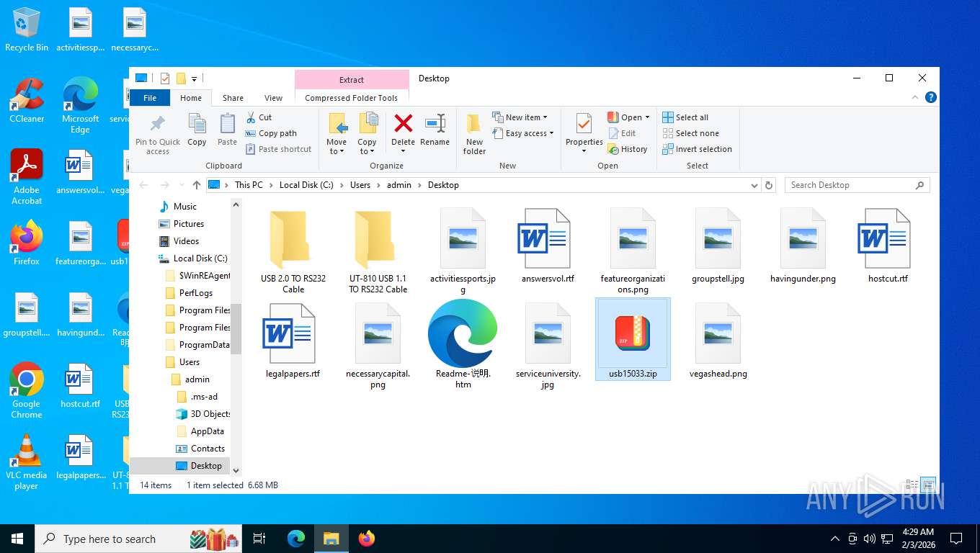Select the hostcut.rtf file in Explorer
This screenshot has height=553, width=980.
click(x=888, y=246)
